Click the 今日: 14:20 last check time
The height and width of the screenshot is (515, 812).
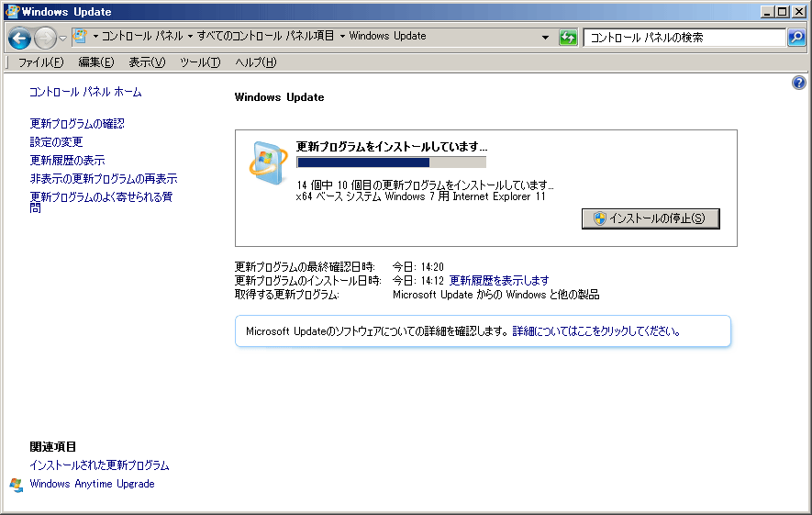[417, 267]
